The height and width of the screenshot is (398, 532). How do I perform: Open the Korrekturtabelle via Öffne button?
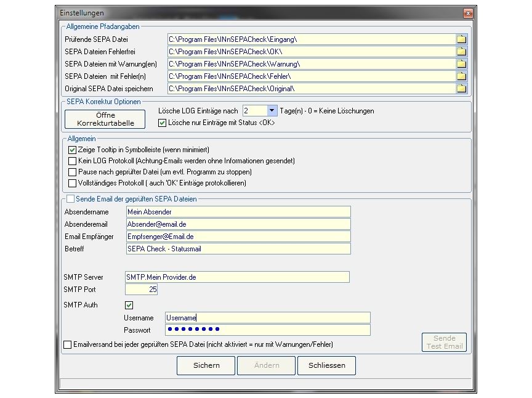click(105, 119)
